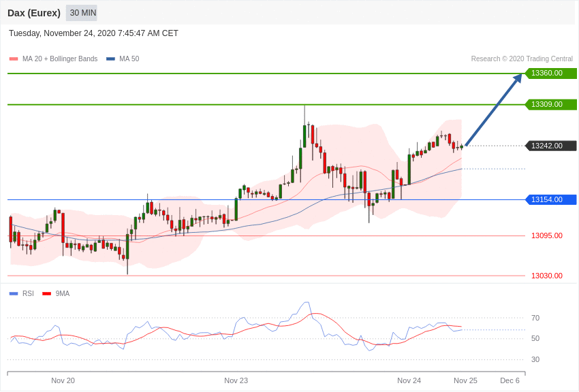Select the 13360.00 resistance price tag
The width and height of the screenshot is (579, 392).
click(x=550, y=73)
